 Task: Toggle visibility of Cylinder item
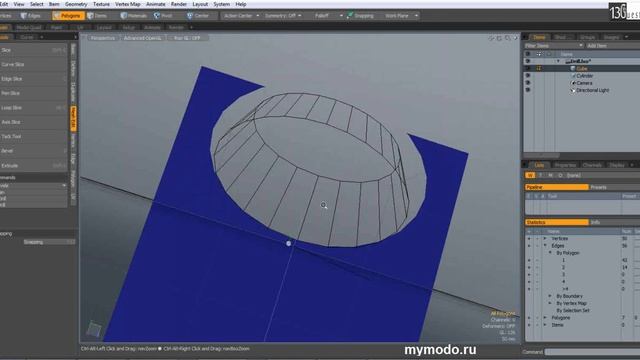pyautogui.click(x=528, y=76)
